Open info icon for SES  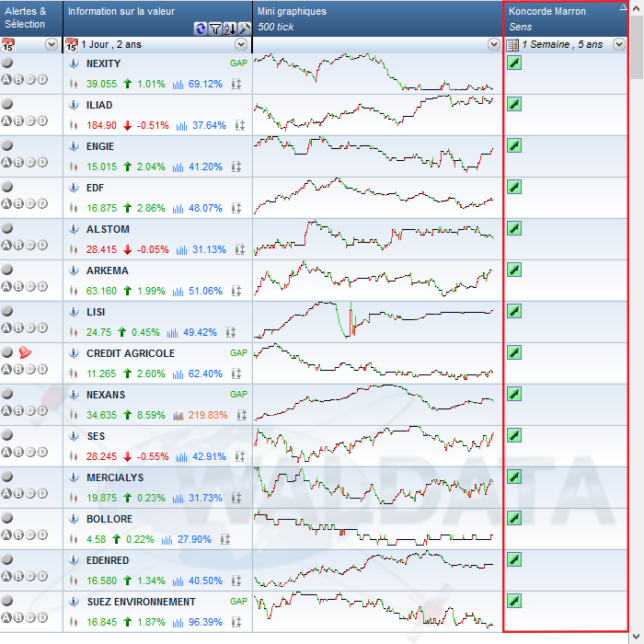coord(74,436)
